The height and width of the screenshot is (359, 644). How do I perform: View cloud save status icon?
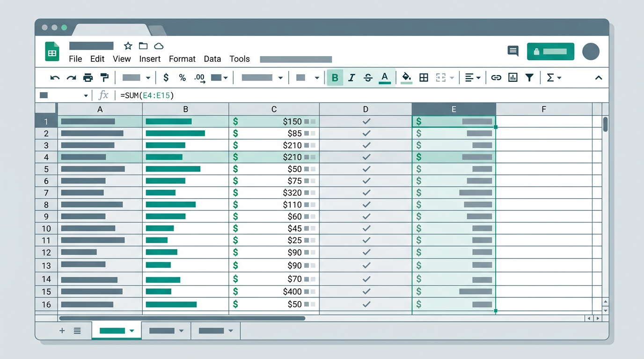(159, 46)
